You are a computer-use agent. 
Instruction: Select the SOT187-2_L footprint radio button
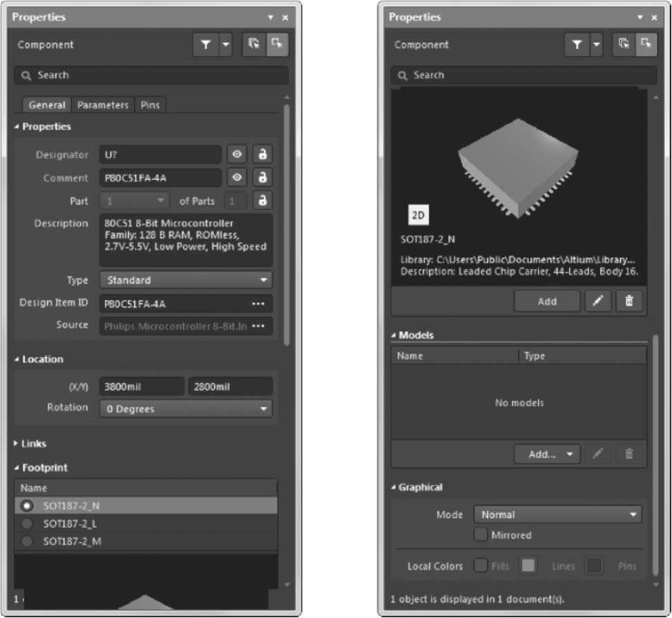coord(28,523)
